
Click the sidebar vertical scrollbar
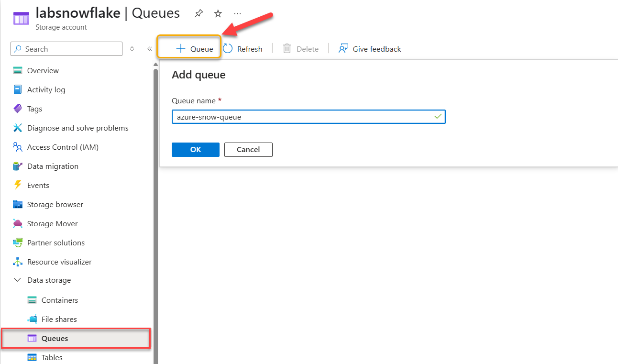155,215
